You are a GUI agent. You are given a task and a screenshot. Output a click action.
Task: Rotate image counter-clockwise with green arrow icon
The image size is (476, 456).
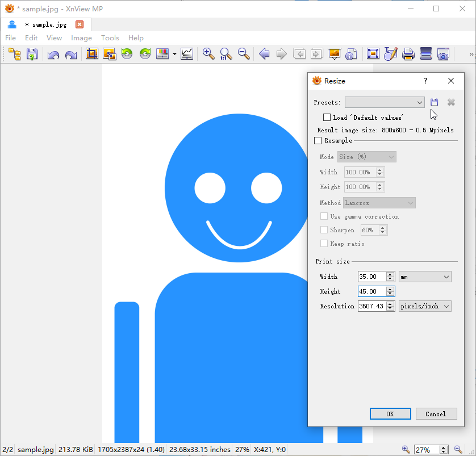127,54
